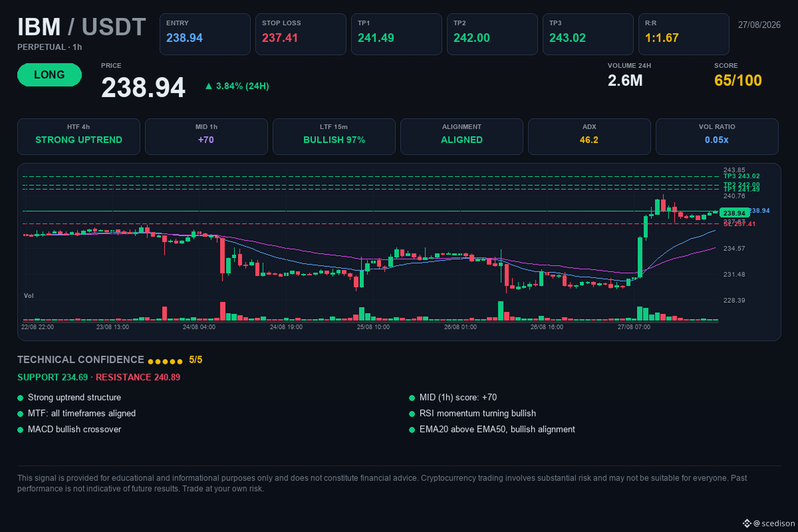The image size is (798, 532).
Task: Click the 25/08 10:00 time label
Action: coord(373,327)
